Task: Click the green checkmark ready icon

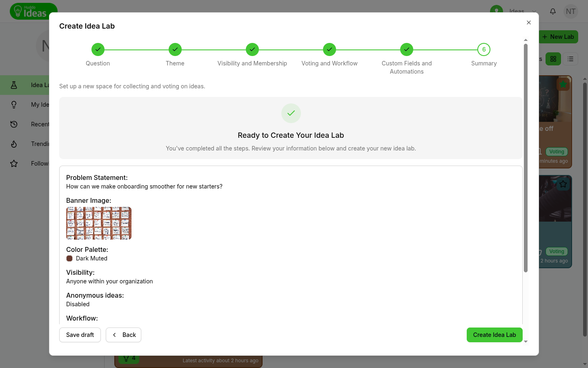Action: coord(291,113)
